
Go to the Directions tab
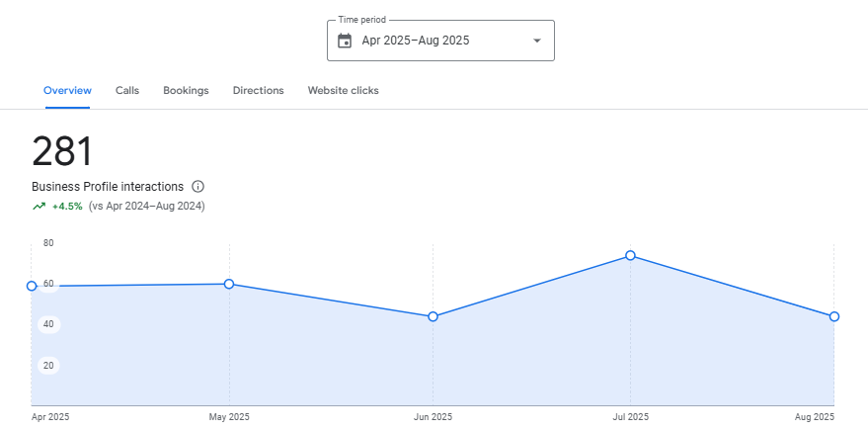[258, 90]
